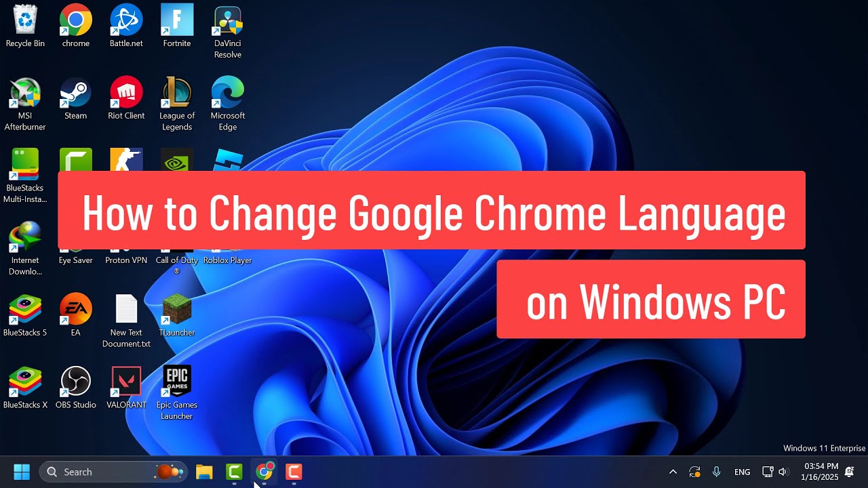Select the OBS Studio desktop shortcut
Image resolution: width=868 pixels, height=488 pixels.
75,388
